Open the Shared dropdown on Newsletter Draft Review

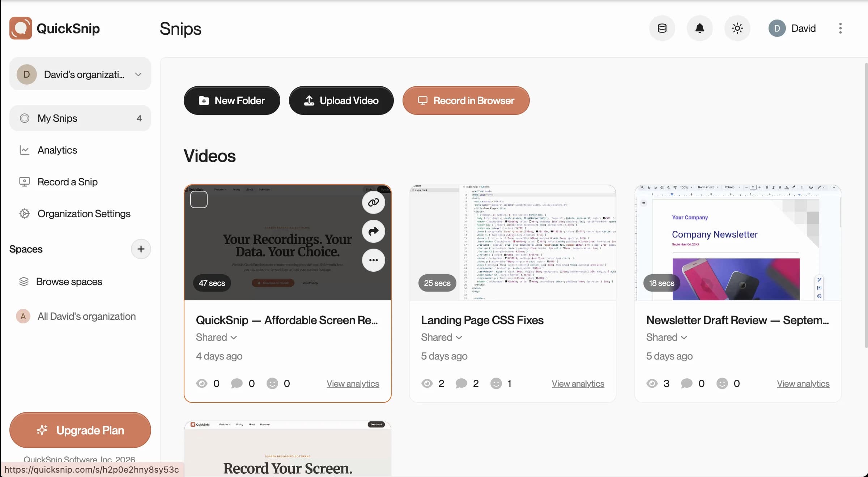tap(667, 337)
